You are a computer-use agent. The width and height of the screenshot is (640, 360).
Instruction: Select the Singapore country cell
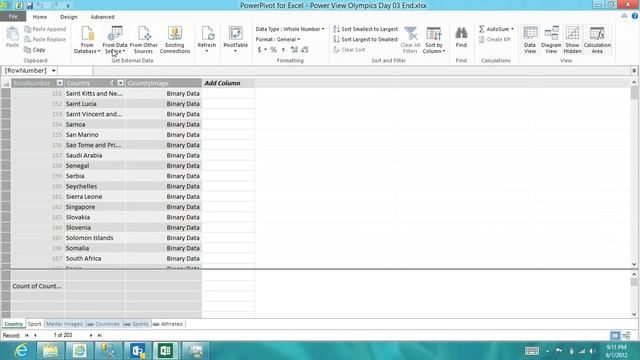[x=94, y=207]
